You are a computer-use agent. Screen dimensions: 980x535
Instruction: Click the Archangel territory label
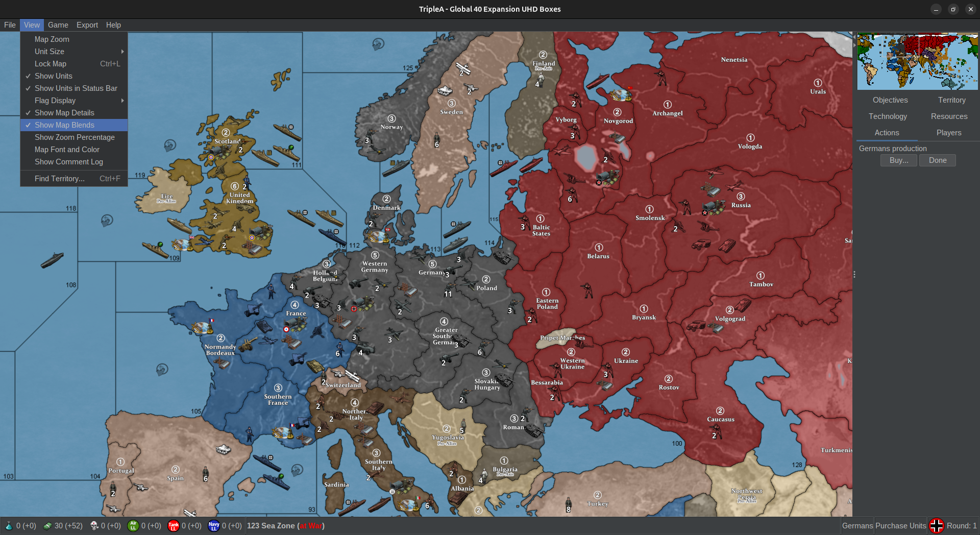[x=668, y=113]
